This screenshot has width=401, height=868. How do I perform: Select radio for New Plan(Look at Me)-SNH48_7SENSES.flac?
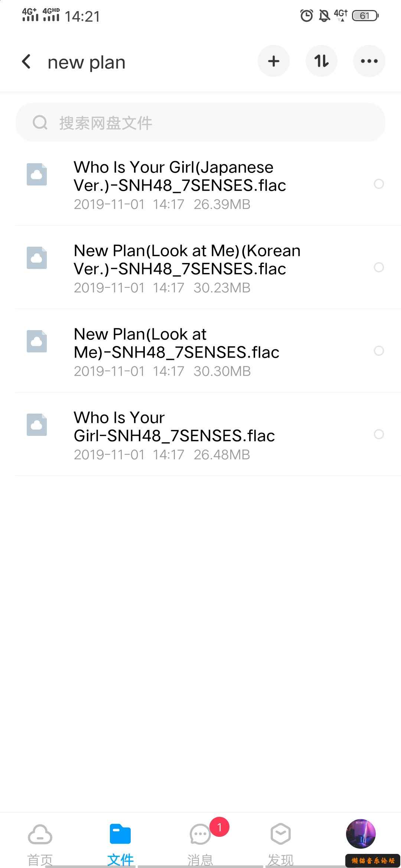[x=379, y=351]
